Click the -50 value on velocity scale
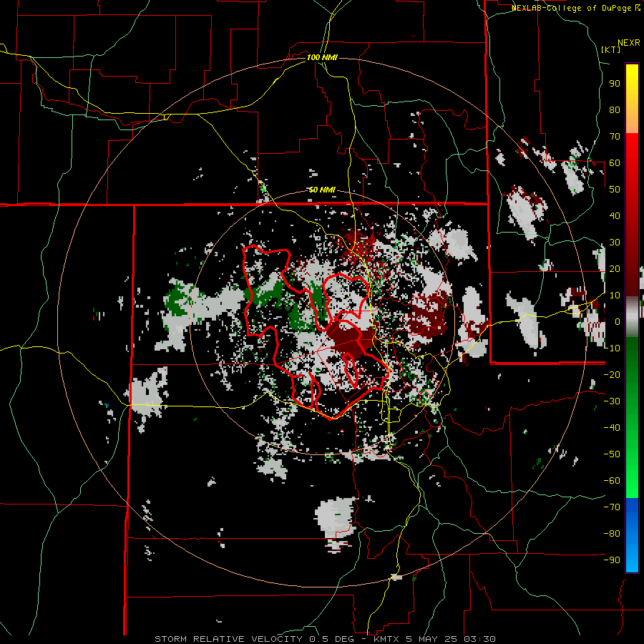The height and width of the screenshot is (644, 644). tap(612, 454)
